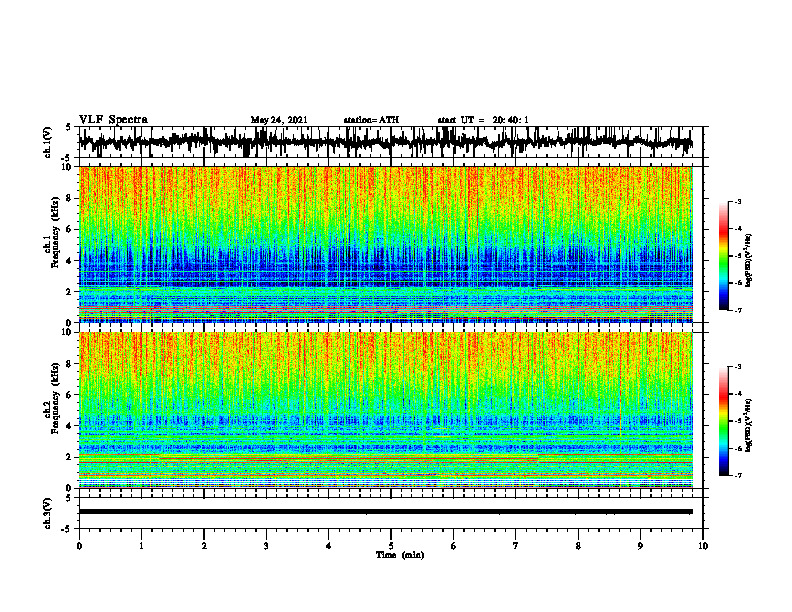
Task: Select the date label 'May 24, 2021'
Action: pos(279,120)
